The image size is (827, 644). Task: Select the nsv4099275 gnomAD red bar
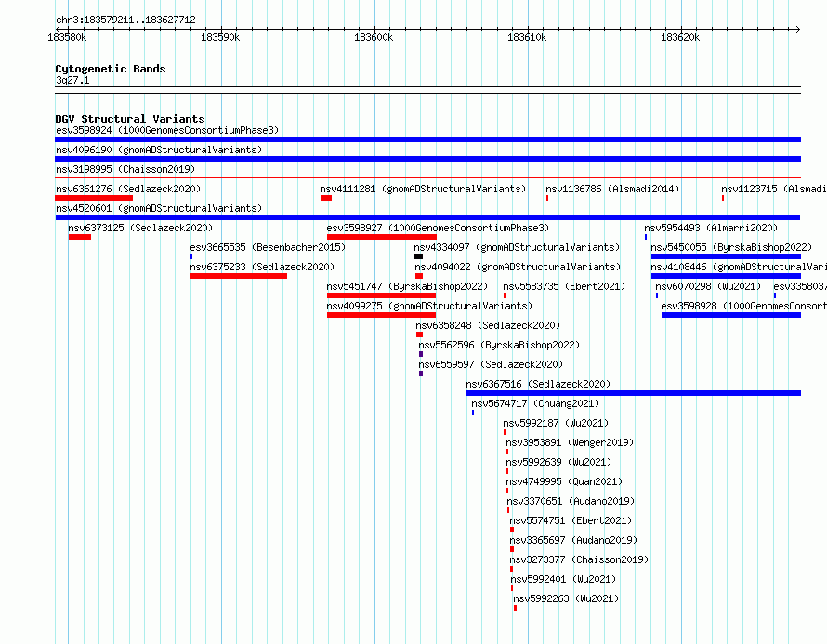click(381, 315)
